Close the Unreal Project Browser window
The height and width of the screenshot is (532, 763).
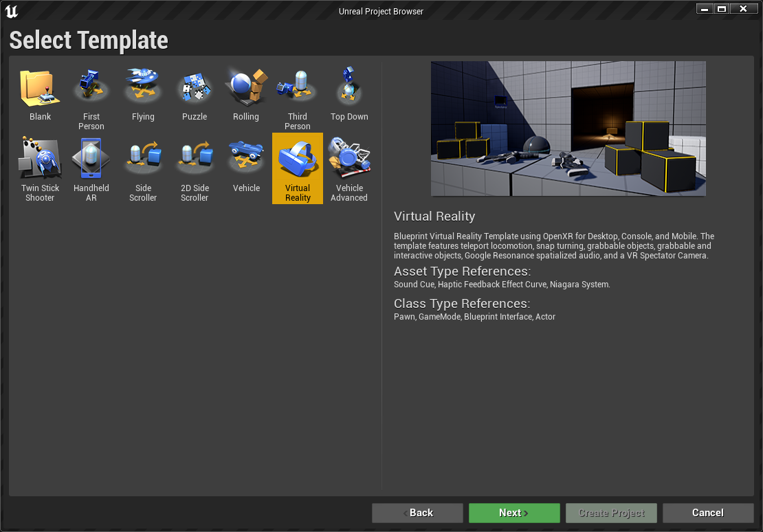coord(743,9)
